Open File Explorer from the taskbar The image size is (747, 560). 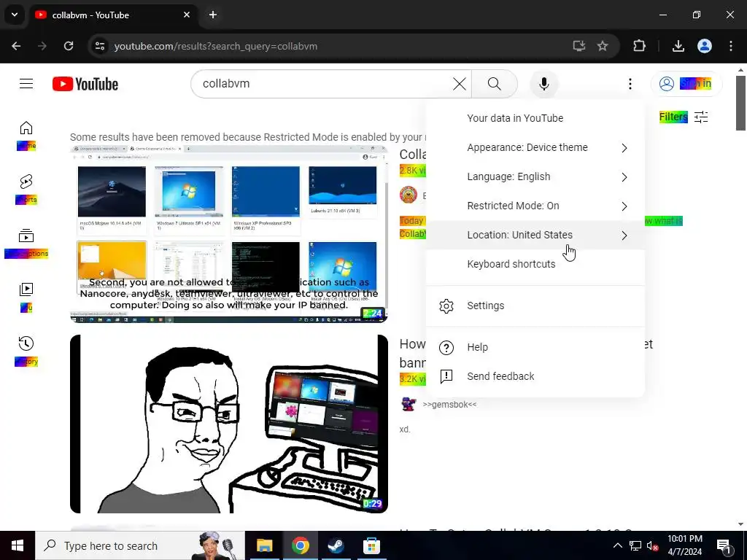264,545
